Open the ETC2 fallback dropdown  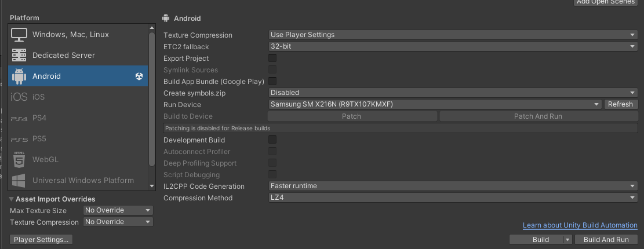coord(453,46)
